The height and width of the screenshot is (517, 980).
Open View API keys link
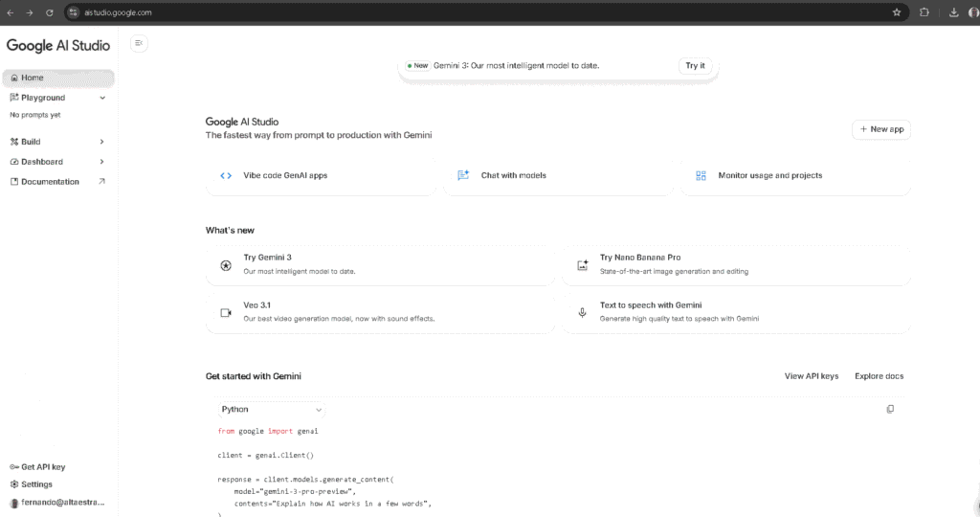[812, 376]
